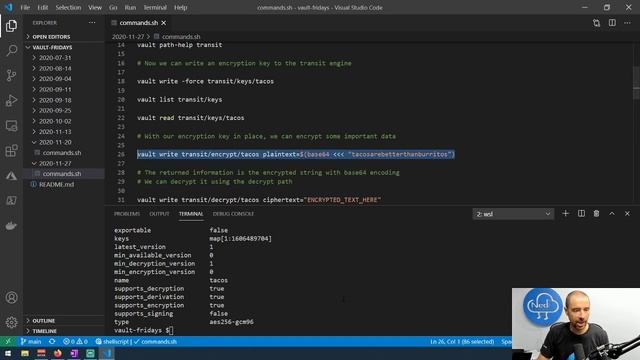Expand the Outline section
This screenshot has height=360, width=640.
point(64,321)
